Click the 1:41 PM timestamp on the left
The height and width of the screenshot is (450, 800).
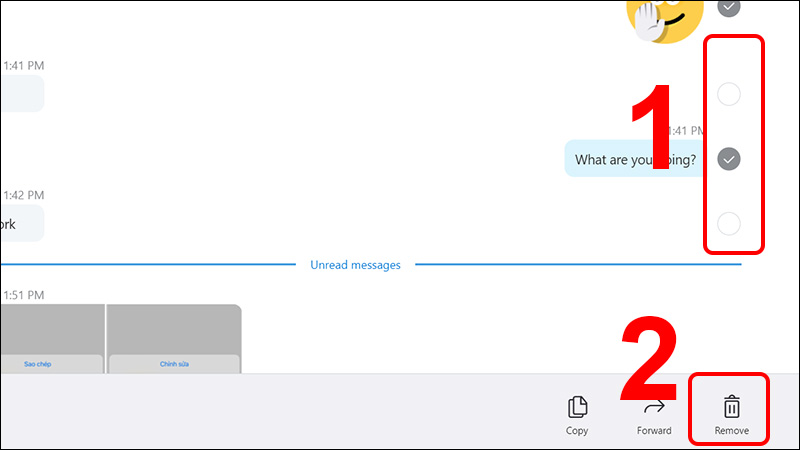[22, 65]
